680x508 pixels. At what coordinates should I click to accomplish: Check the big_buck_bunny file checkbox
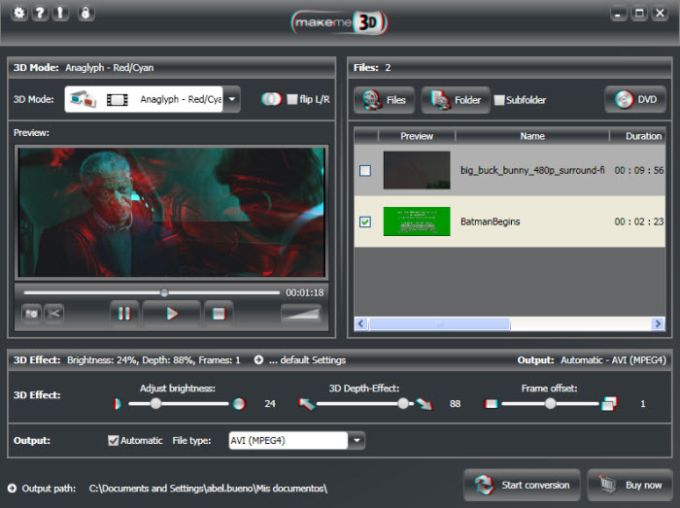click(x=365, y=170)
